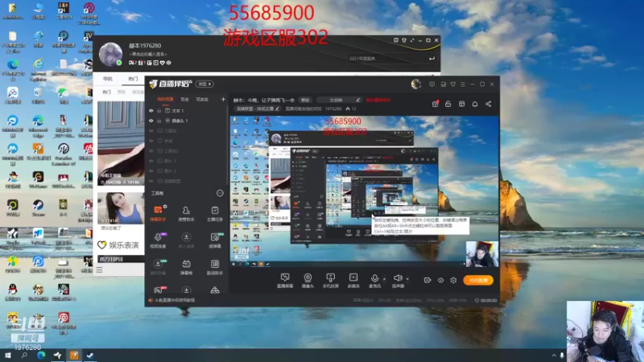Screen dimensions: 644x362
Task: Open the 读弹幕 tool
Action: (215, 240)
